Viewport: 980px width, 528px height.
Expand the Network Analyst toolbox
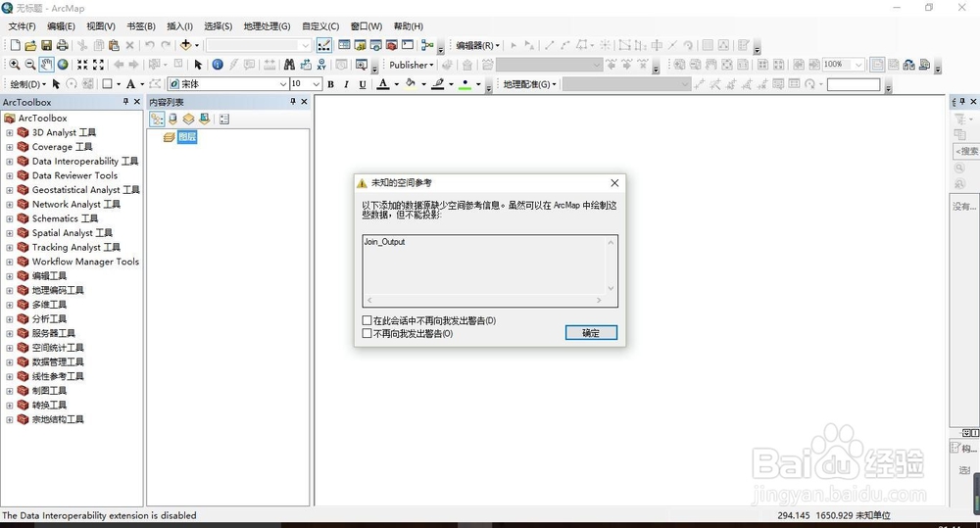point(10,205)
